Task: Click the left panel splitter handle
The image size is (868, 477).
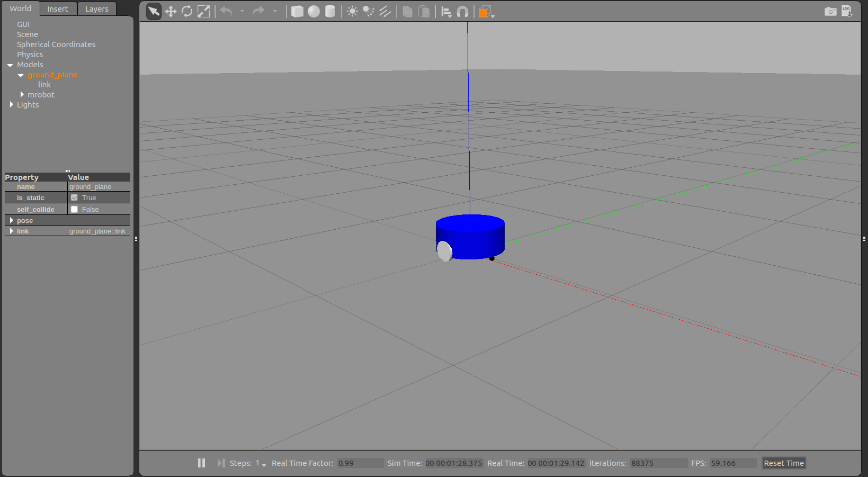Action: (x=136, y=239)
